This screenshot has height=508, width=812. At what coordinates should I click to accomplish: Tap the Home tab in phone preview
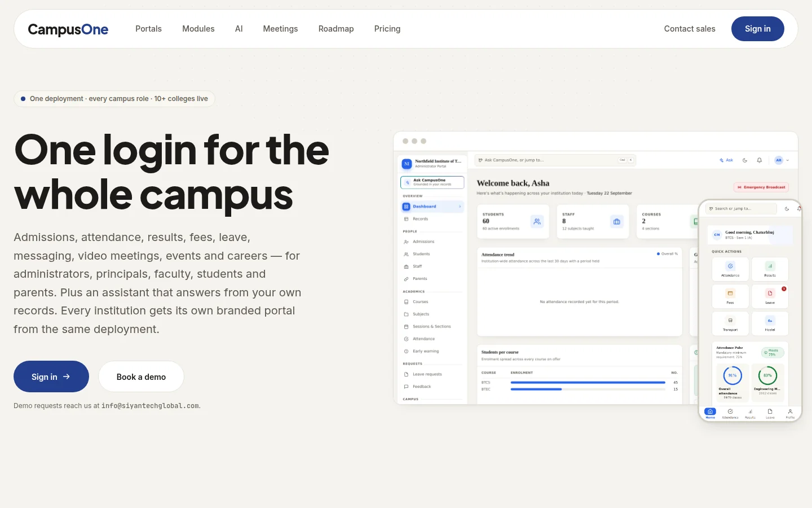[710, 414]
